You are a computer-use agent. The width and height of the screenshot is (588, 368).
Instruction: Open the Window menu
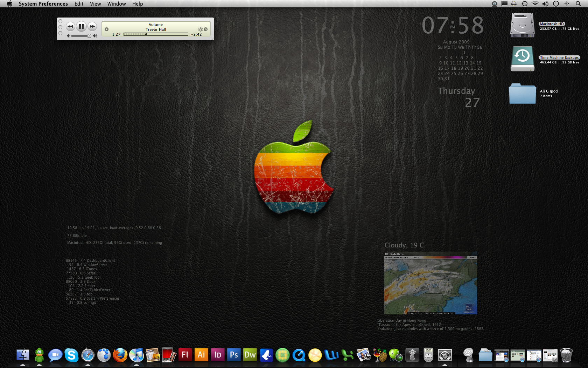click(117, 4)
